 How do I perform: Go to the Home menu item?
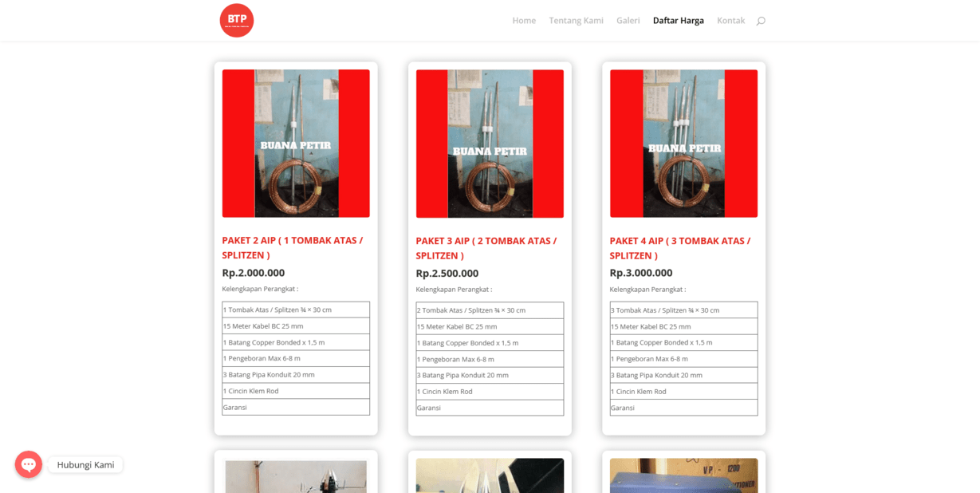coord(524,21)
